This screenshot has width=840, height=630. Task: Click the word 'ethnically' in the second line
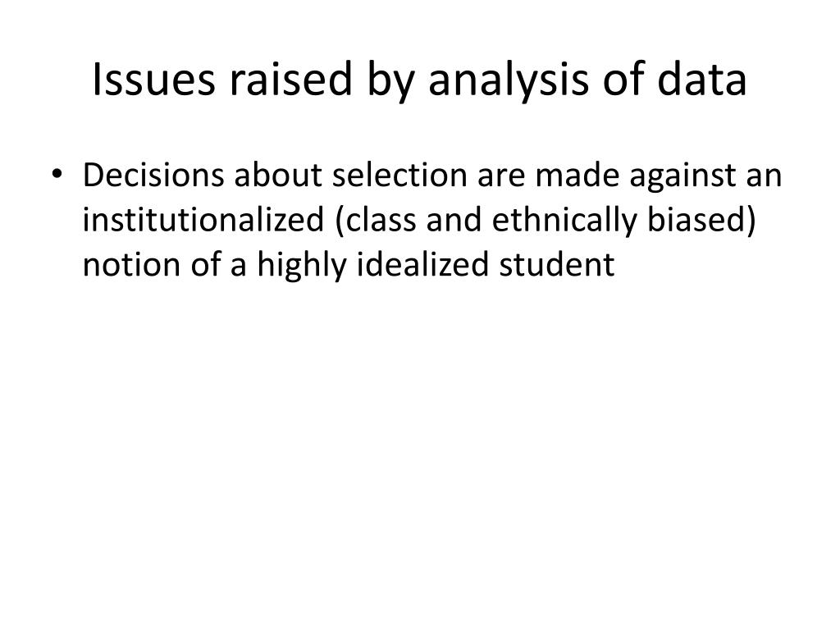[564, 221]
